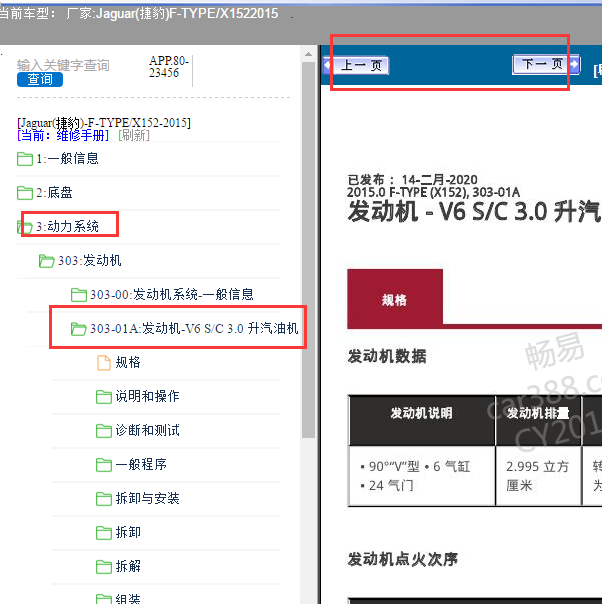The image size is (602, 604).
Task: Click folder icon beside 2:底盘
Action: [x=25, y=193]
